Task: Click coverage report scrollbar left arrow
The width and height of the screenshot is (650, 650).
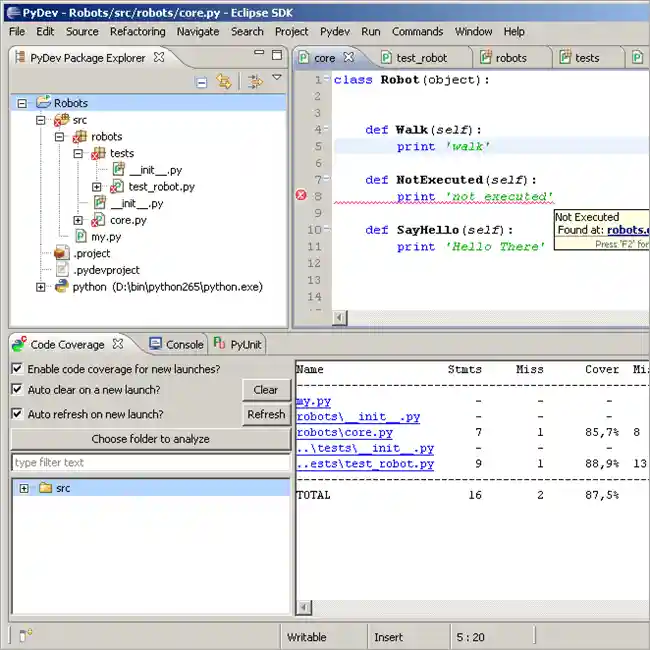Action: click(x=304, y=607)
